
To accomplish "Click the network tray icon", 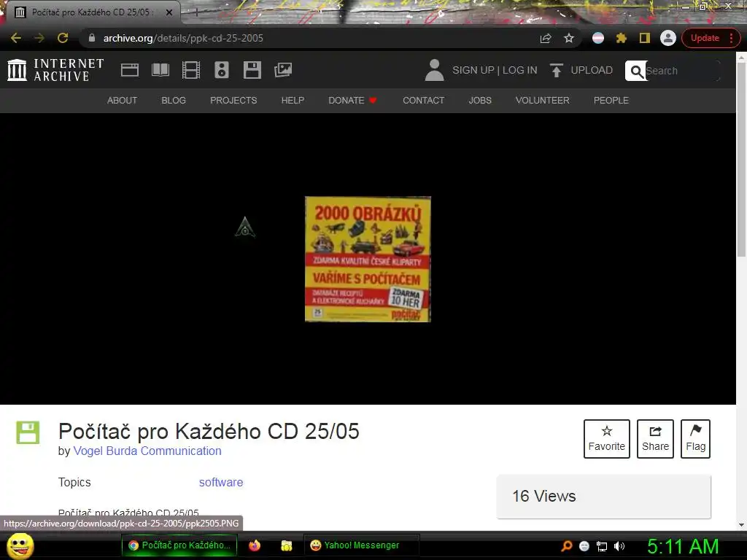I will pos(602,546).
